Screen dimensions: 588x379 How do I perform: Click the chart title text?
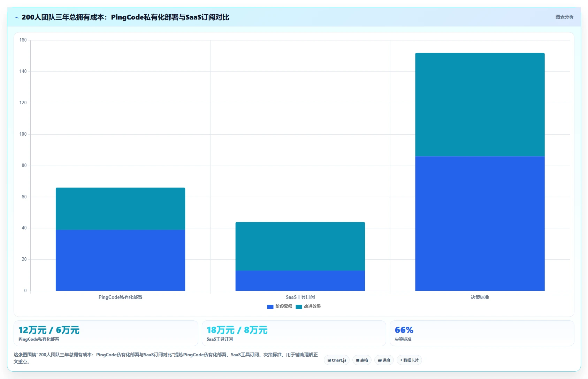tap(125, 17)
